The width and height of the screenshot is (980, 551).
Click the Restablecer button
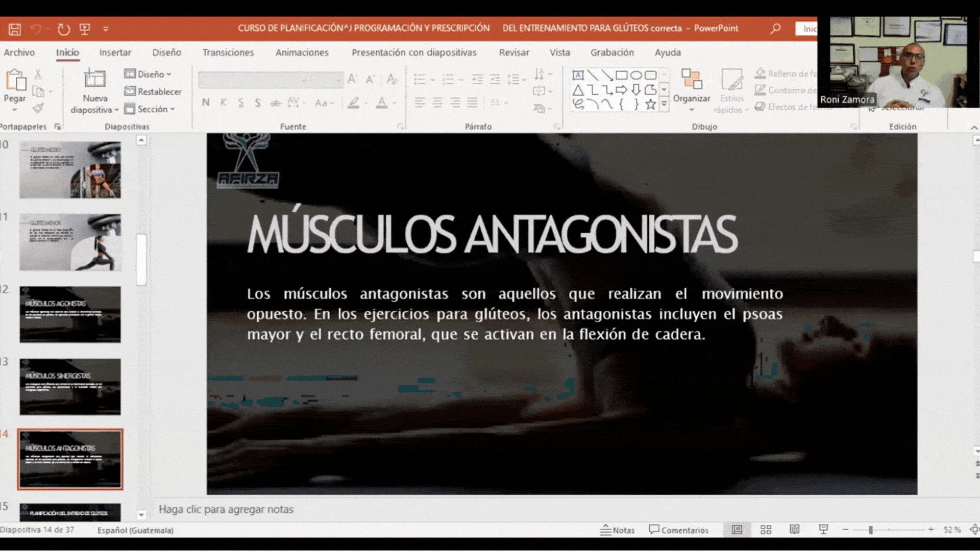point(153,91)
